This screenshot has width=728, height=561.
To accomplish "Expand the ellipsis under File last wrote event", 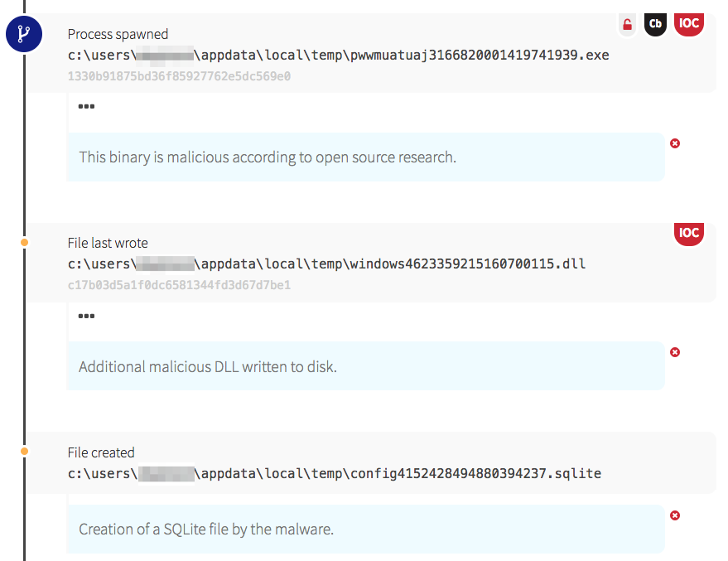I will coord(86,316).
